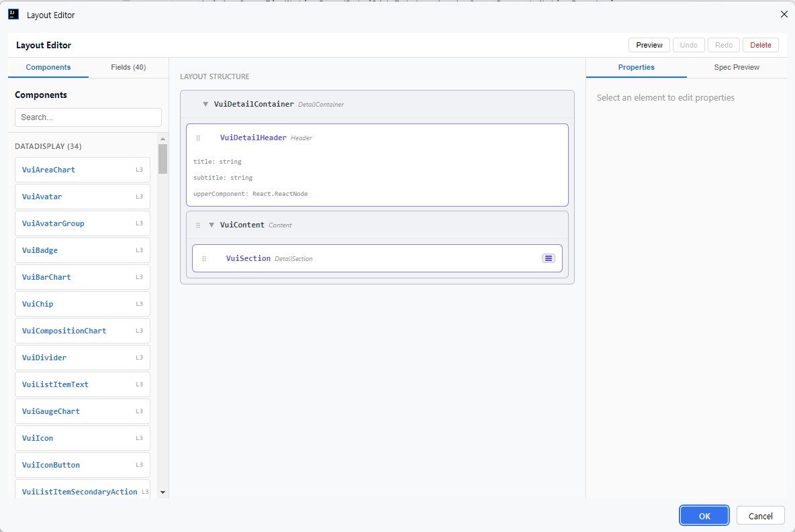Click the 'subtitle: string' property line
The height and width of the screenshot is (532, 795).
(x=222, y=178)
